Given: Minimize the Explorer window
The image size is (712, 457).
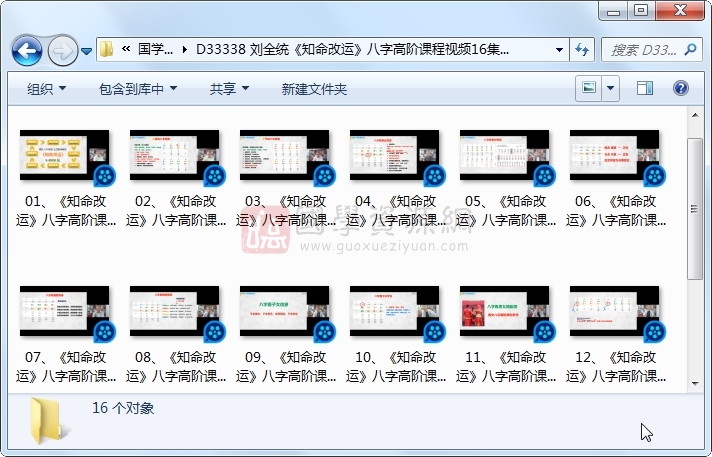Looking at the screenshot, I should tap(613, 11).
